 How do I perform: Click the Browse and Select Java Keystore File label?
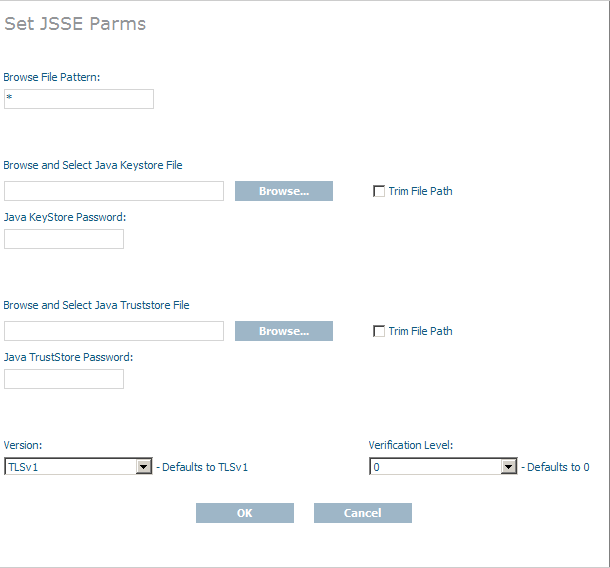pos(93,165)
